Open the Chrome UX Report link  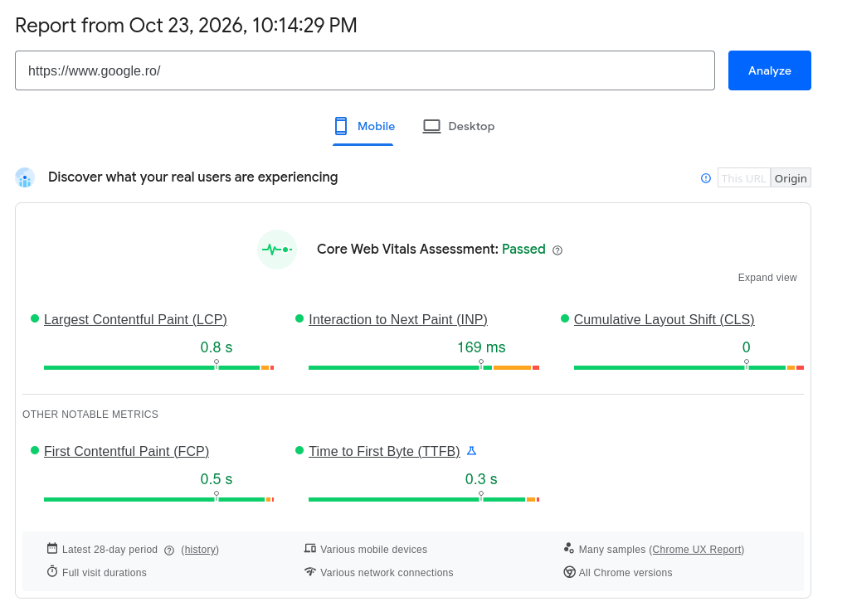coord(696,550)
